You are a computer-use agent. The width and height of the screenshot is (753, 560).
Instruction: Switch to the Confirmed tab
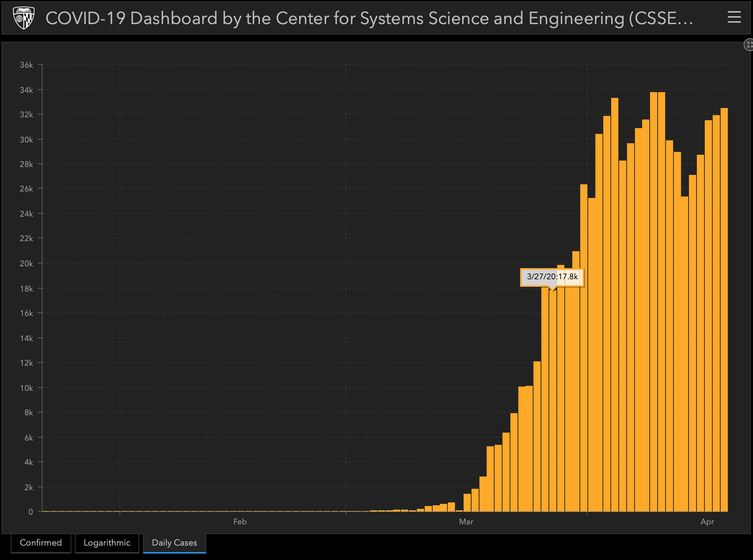[41, 543]
